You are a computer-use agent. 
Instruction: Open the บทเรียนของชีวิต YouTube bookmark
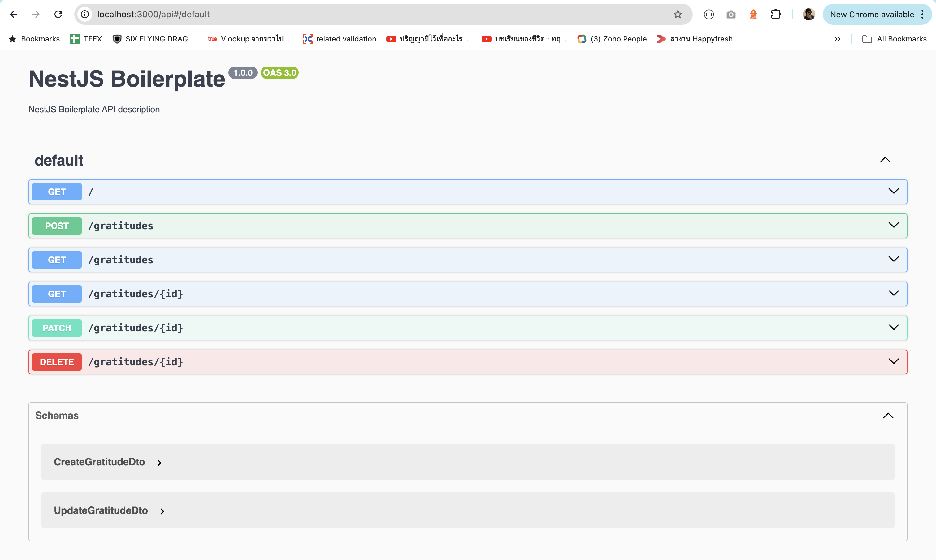coord(524,39)
